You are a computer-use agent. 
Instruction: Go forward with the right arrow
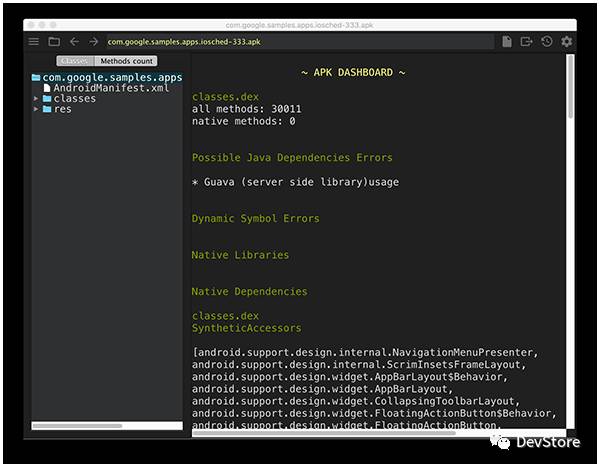coord(94,41)
